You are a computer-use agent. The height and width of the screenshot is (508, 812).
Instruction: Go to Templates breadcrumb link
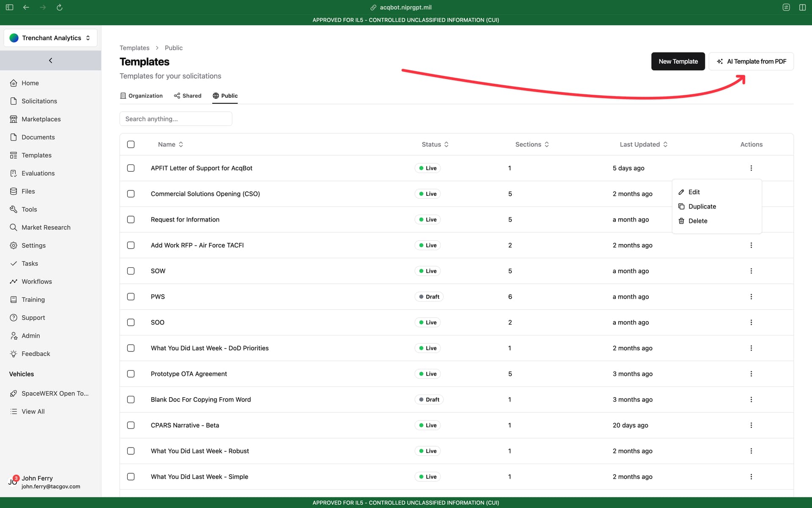coord(134,48)
